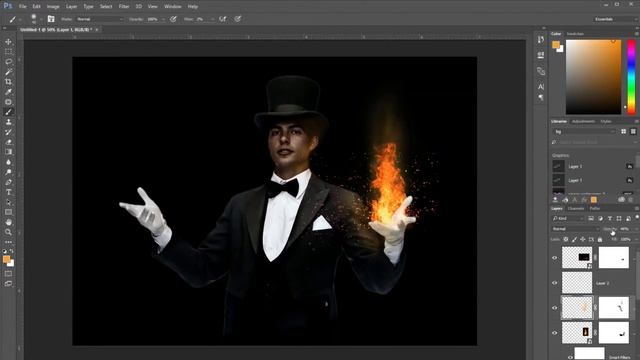Select the Move tool
The image size is (640, 360).
pyautogui.click(x=8, y=42)
